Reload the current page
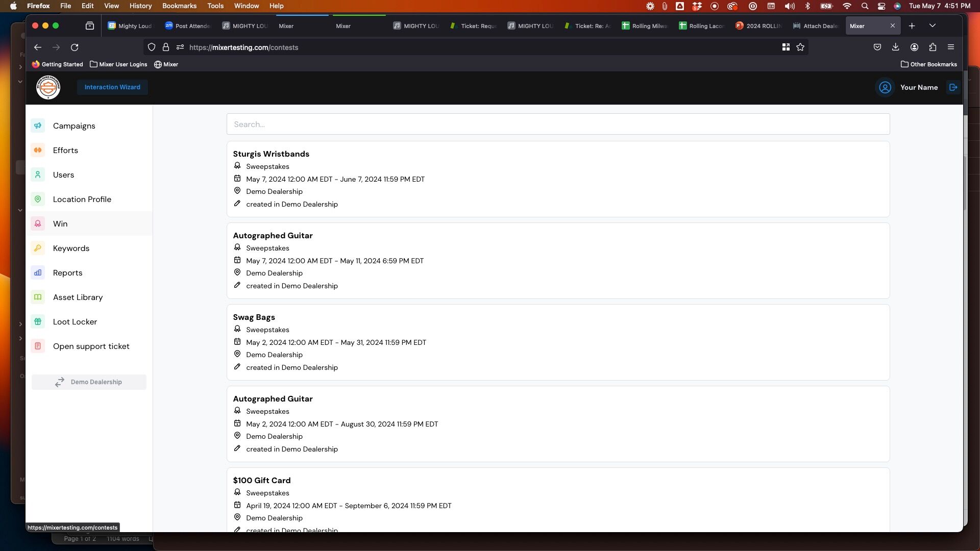The height and width of the screenshot is (551, 980). tap(75, 47)
